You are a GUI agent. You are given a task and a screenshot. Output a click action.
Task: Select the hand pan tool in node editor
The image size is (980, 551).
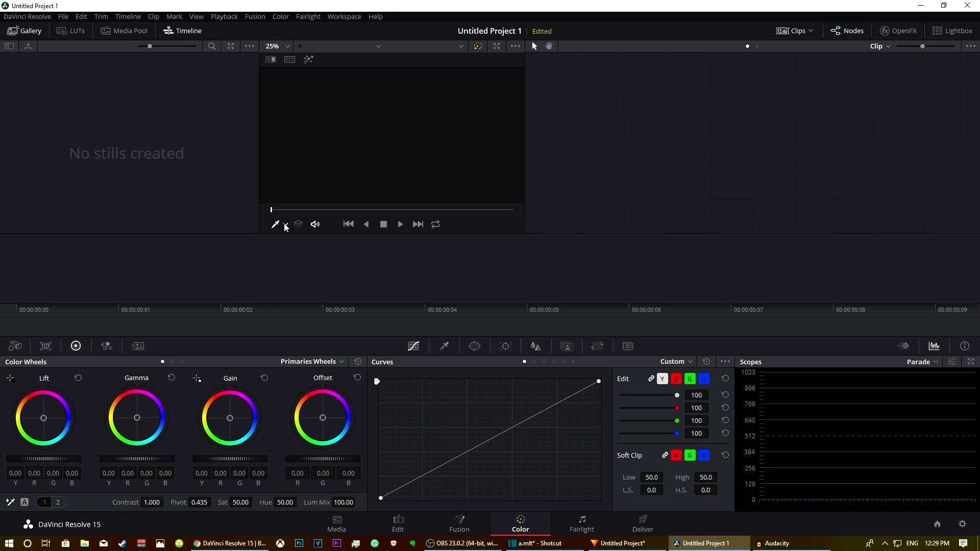tap(549, 46)
